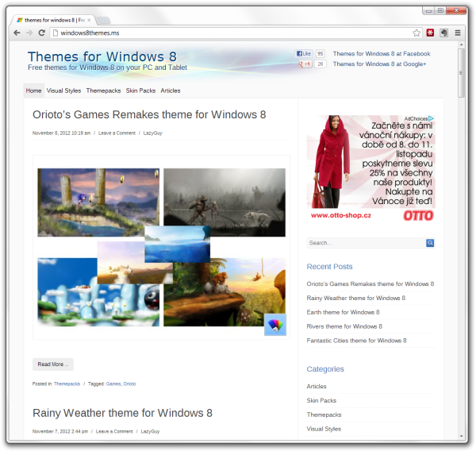Click the underwater blue wallpaper thumbnail
This screenshot has height=451, width=476.
point(178,245)
